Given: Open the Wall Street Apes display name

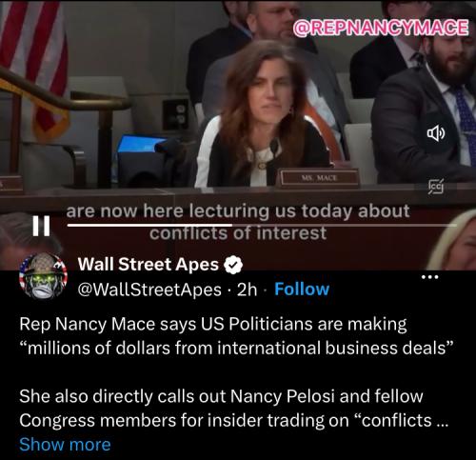Looking at the screenshot, I should (x=149, y=265).
